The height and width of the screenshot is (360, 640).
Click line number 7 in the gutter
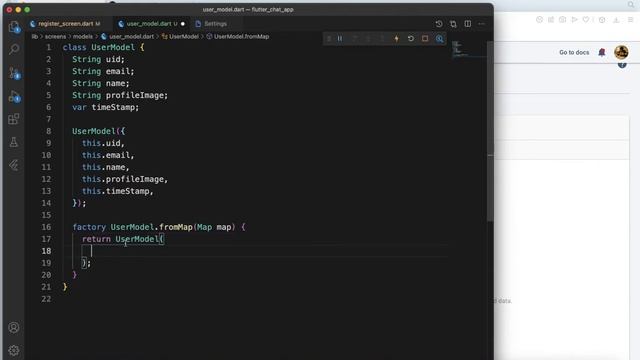[49, 119]
